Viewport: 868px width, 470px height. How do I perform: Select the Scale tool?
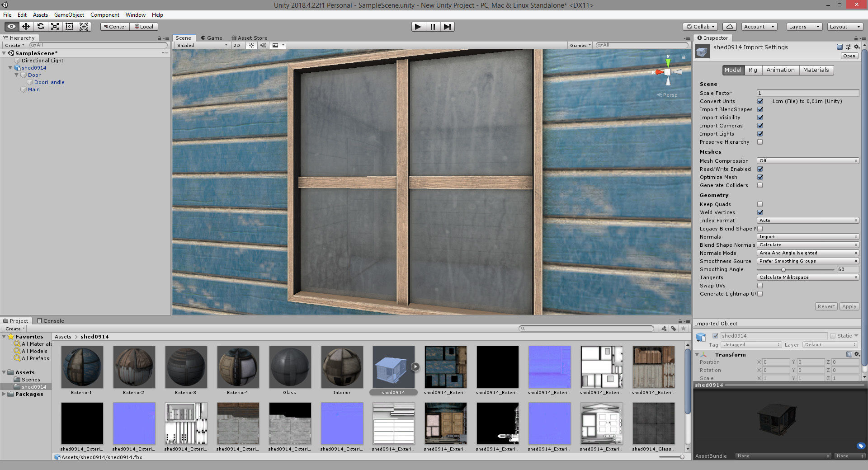(55, 27)
